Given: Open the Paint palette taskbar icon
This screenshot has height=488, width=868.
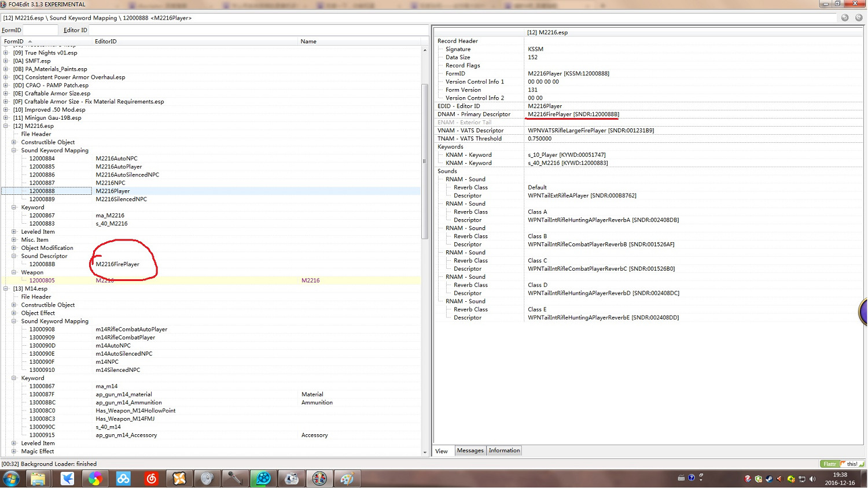Looking at the screenshot, I should 347,478.
